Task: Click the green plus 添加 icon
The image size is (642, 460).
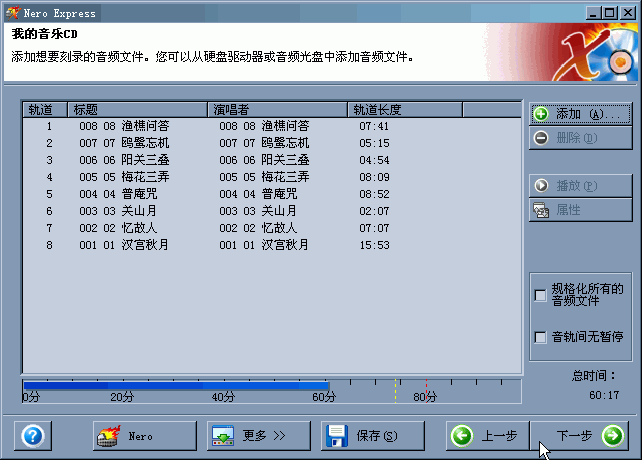Action: 541,114
